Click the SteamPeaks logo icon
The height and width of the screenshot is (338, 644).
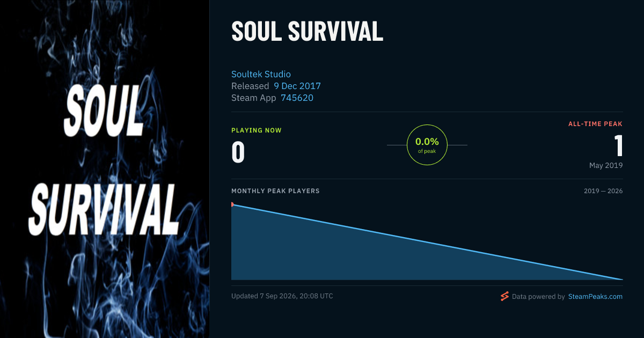click(x=504, y=296)
